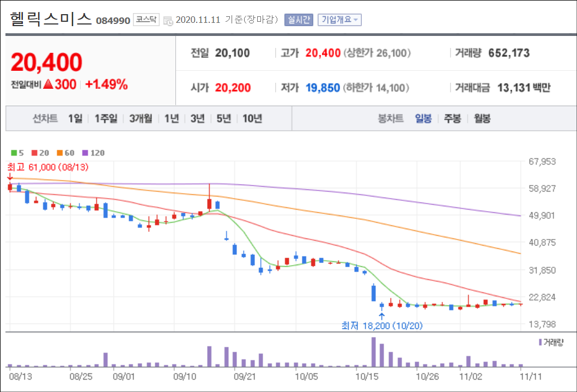Image resolution: width=577 pixels, height=392 pixels.
Task: Click the 저가 value 19,850
Action: (323, 88)
